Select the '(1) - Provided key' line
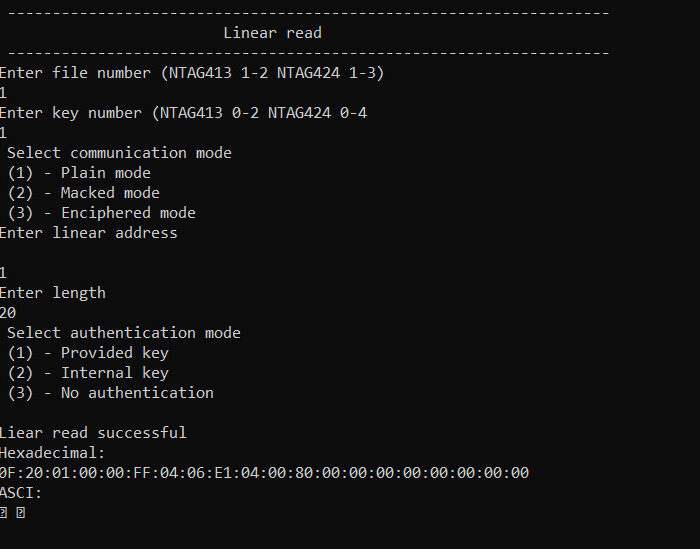The height and width of the screenshot is (549, 700). tap(88, 353)
